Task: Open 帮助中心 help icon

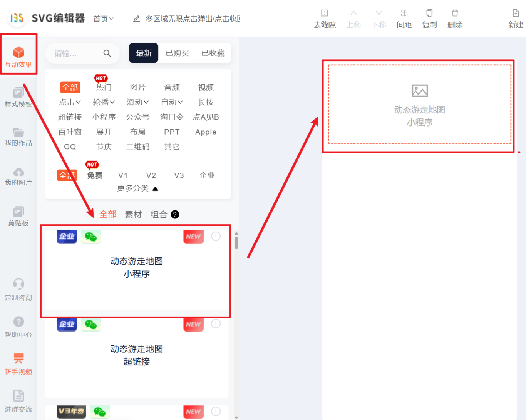Action: coord(18,322)
